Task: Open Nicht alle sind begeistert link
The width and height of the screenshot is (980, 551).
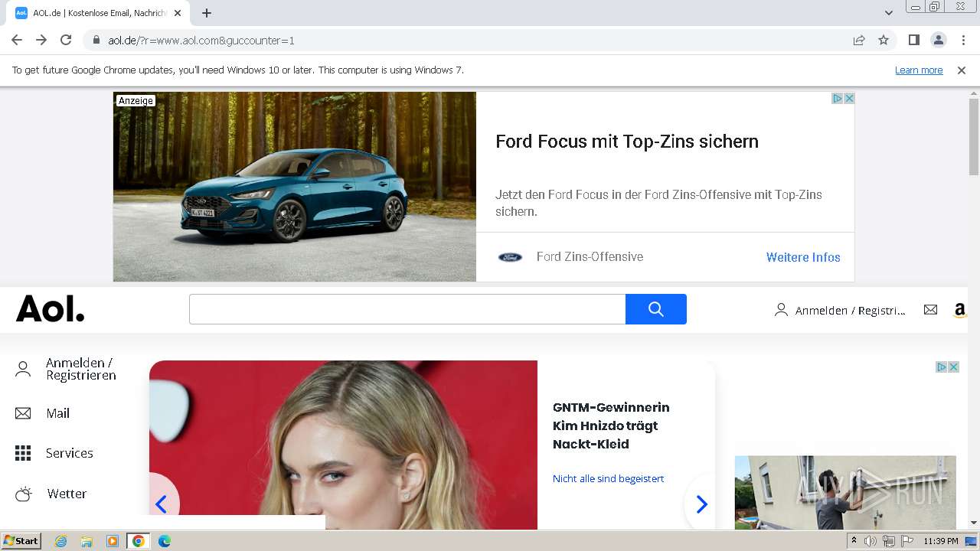Action: click(608, 478)
